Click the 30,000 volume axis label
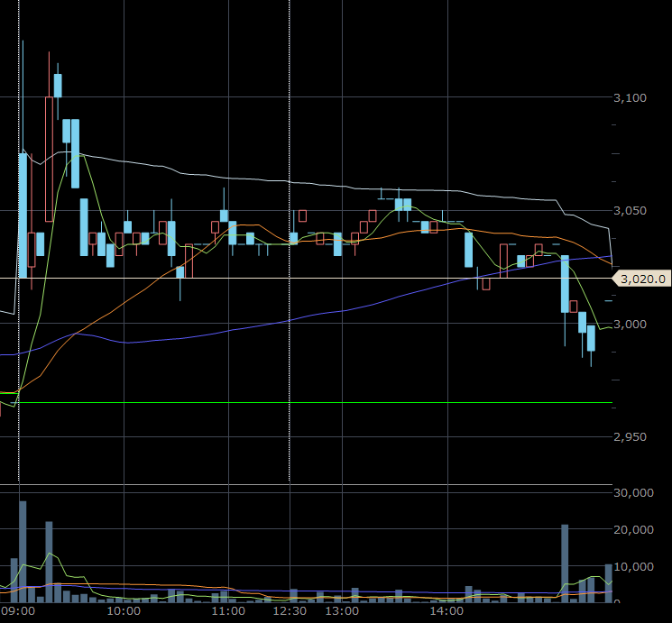The image size is (672, 623). coord(633,493)
